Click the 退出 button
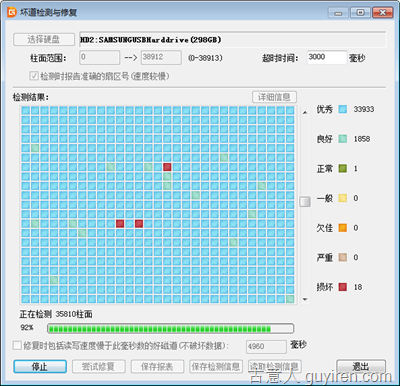The width and height of the screenshot is (400, 386). [361, 367]
